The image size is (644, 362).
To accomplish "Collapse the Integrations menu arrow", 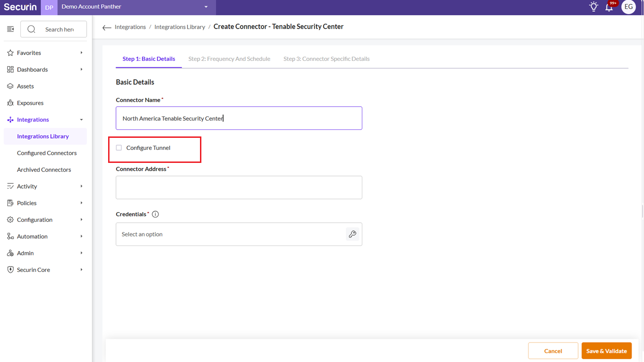I will (x=81, y=120).
